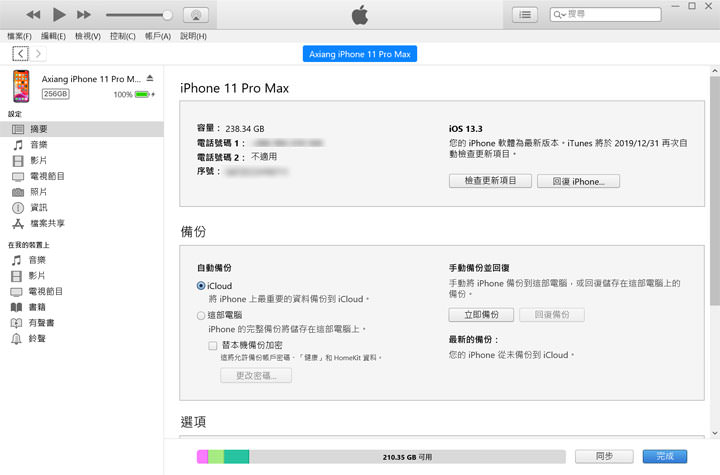Click the search magnifier dropdown
The image size is (720, 475).
click(x=559, y=15)
